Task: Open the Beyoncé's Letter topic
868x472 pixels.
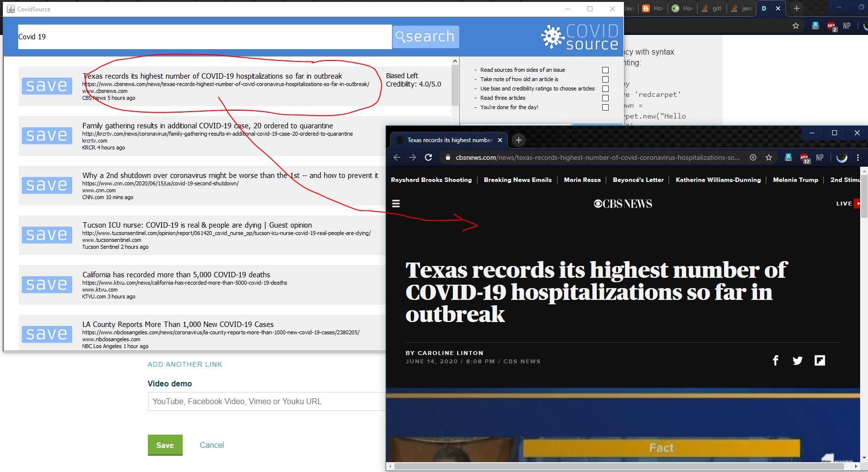Action: (638, 180)
